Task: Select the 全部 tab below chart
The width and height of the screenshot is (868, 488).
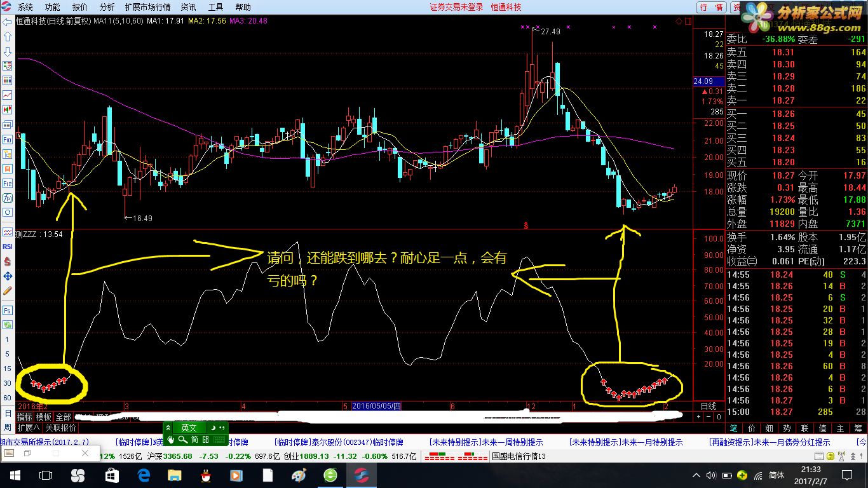Action: click(x=63, y=417)
